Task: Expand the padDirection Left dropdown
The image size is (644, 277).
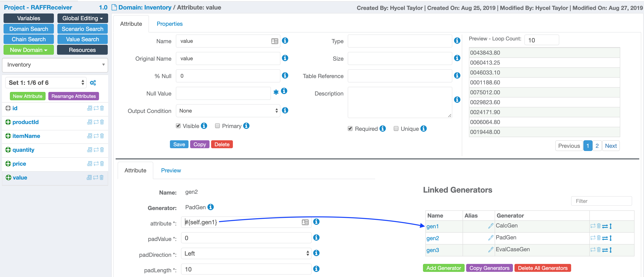Action: (246, 253)
